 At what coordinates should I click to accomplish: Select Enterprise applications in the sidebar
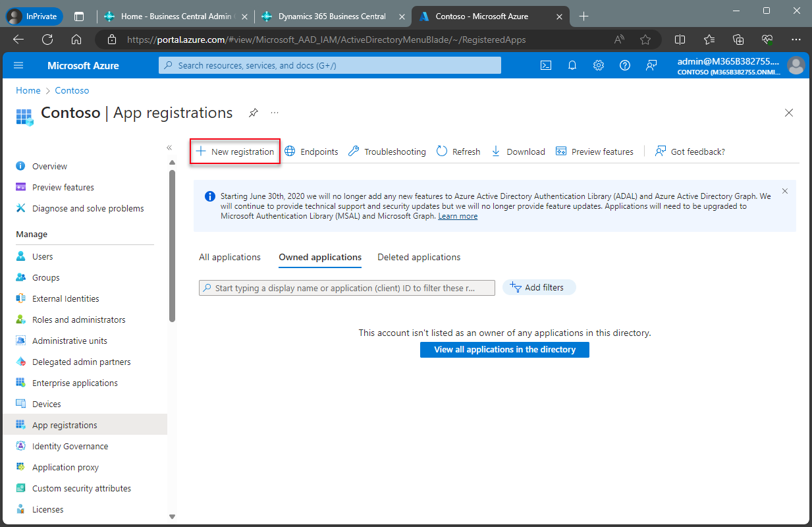75,383
